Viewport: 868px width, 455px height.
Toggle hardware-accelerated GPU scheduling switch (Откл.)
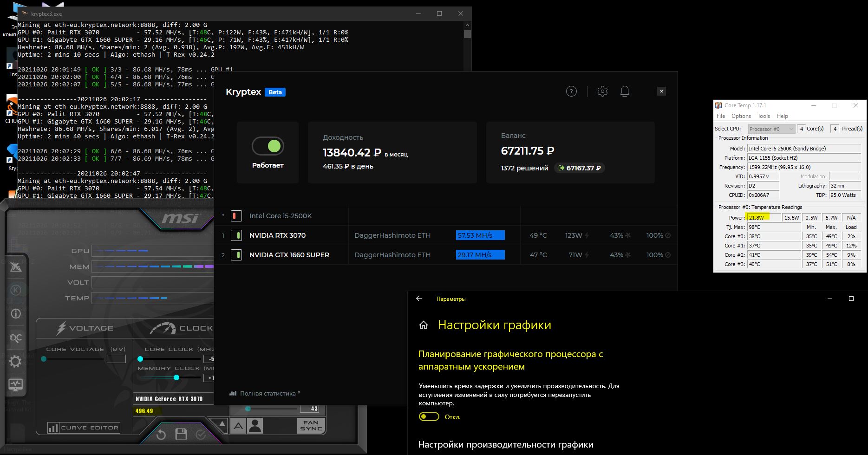click(x=429, y=417)
